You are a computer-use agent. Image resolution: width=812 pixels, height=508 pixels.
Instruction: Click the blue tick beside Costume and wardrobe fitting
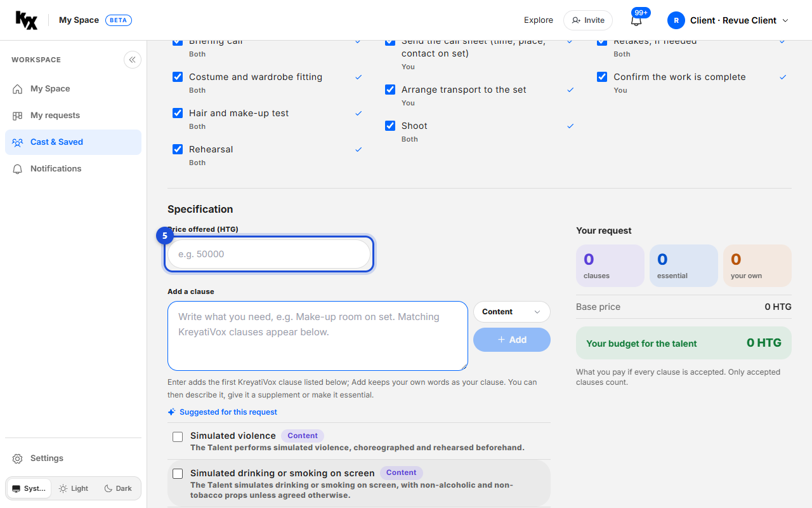pos(358,77)
